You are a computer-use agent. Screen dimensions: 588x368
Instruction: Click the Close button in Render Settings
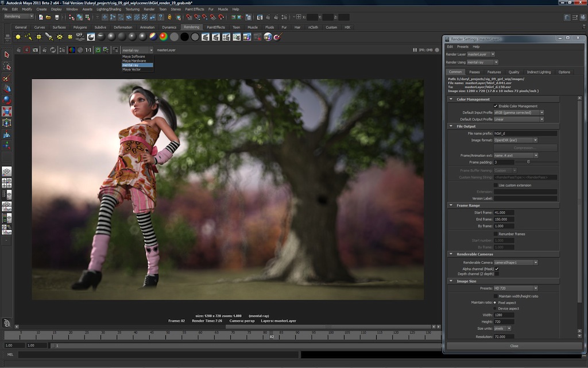[x=514, y=346]
